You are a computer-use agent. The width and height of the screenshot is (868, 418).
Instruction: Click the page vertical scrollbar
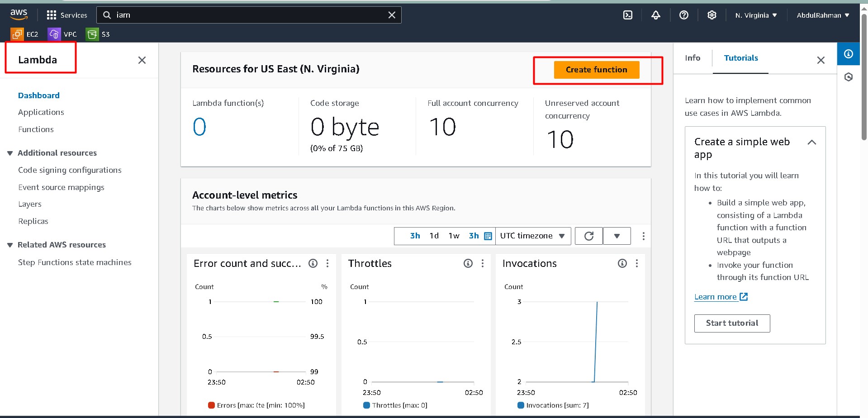pos(864,77)
